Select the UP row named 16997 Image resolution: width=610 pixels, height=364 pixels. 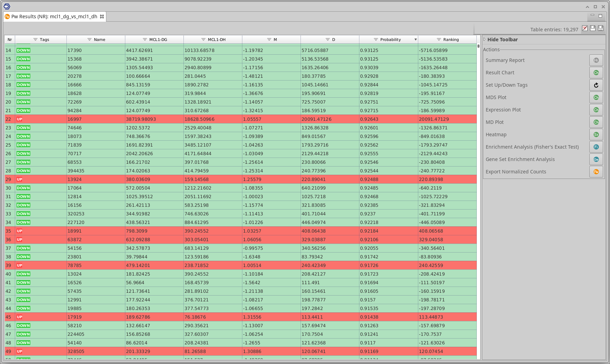(x=75, y=119)
